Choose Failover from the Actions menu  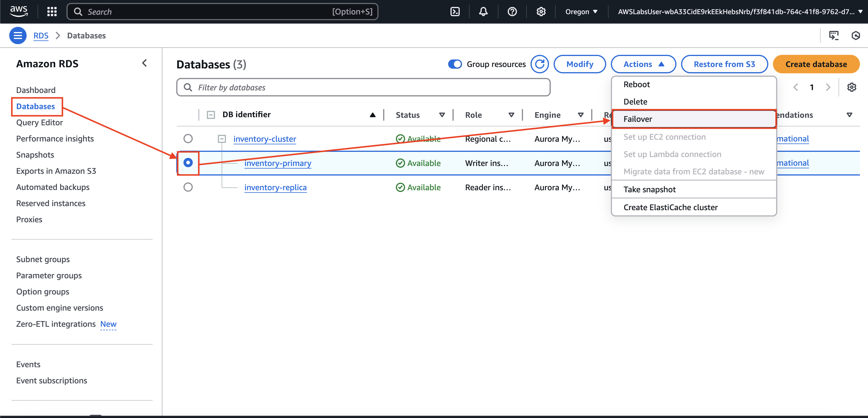(637, 119)
